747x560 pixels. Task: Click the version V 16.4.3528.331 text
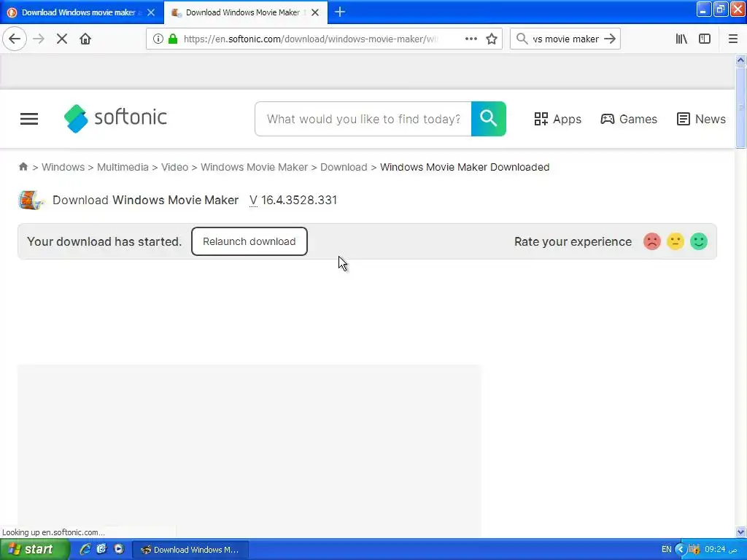tap(293, 200)
